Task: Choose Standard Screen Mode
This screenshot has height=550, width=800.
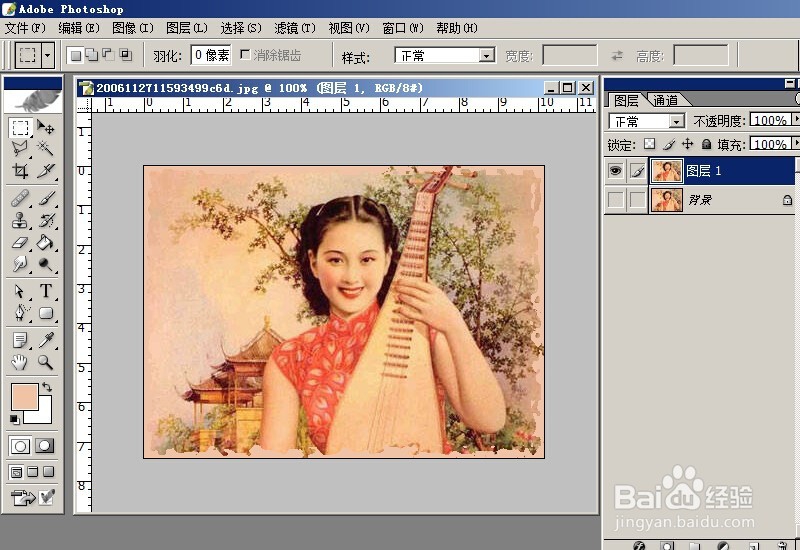Action: click(16, 472)
